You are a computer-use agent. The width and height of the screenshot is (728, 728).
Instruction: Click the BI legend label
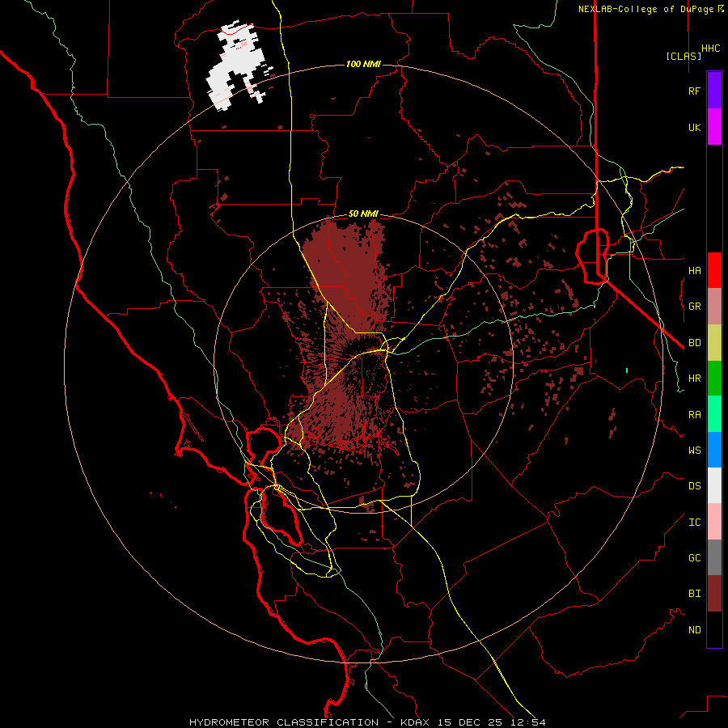pyautogui.click(x=694, y=594)
